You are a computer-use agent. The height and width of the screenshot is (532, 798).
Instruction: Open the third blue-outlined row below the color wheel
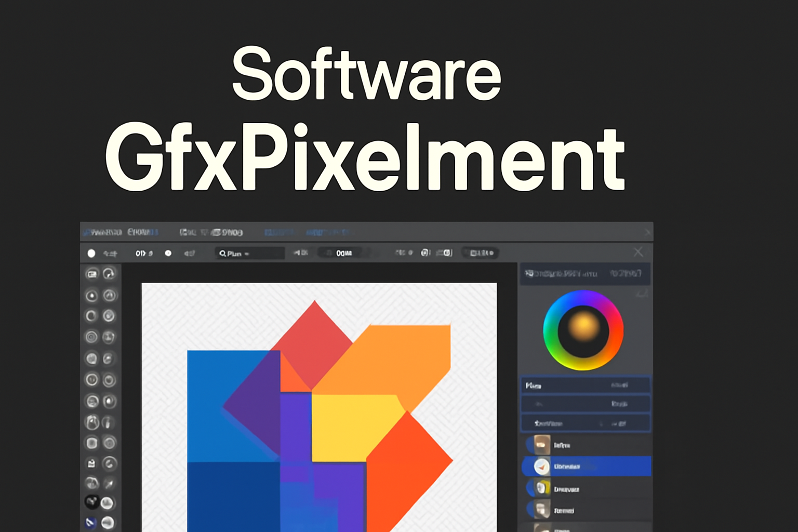585,423
